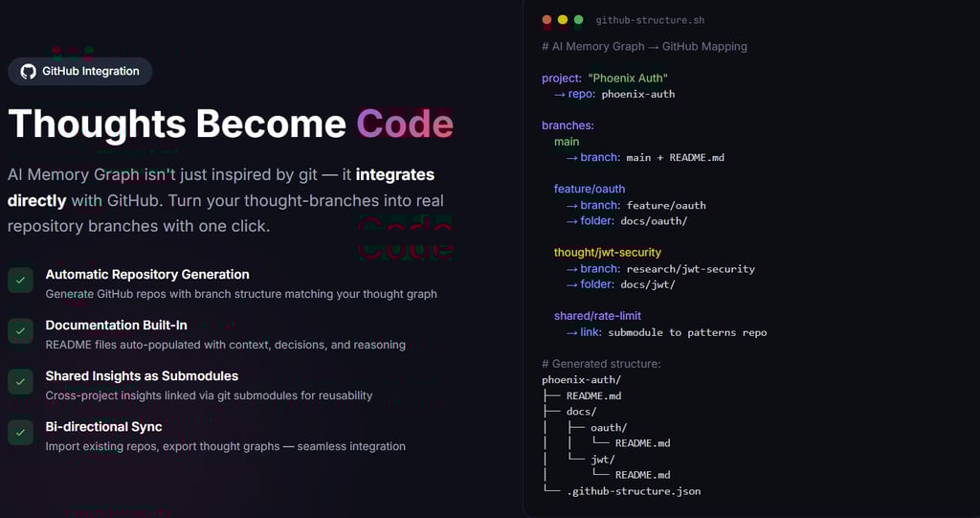
Task: Click the top-level README.md tree entry
Action: point(593,396)
